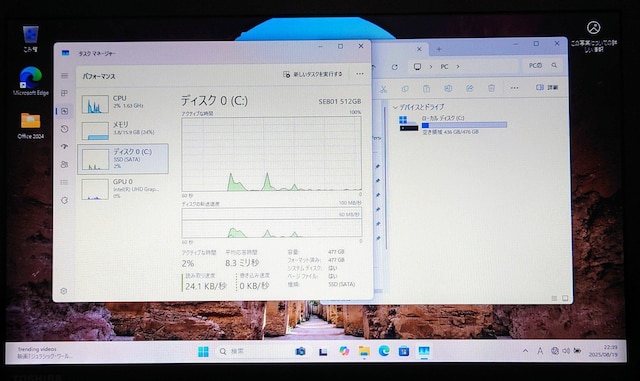Click the Paste icon in Explorer toolbar
Image resolution: width=640 pixels, height=381 pixels.
(x=427, y=88)
